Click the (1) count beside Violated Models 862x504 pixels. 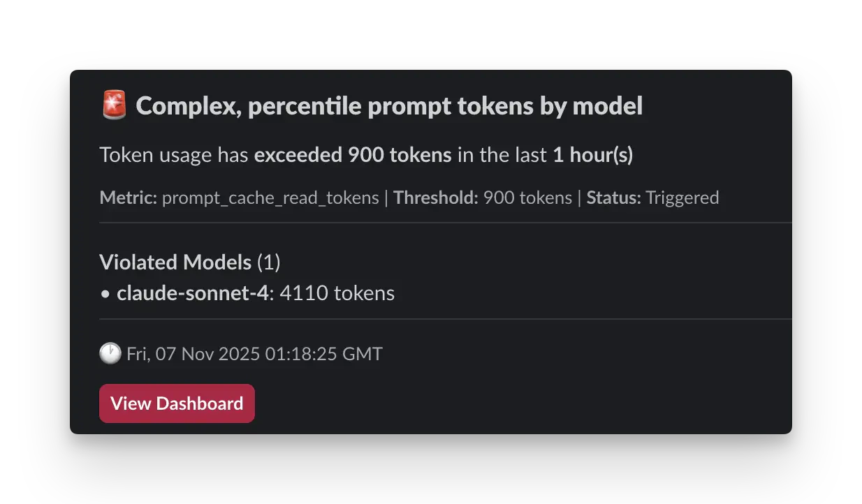(270, 262)
